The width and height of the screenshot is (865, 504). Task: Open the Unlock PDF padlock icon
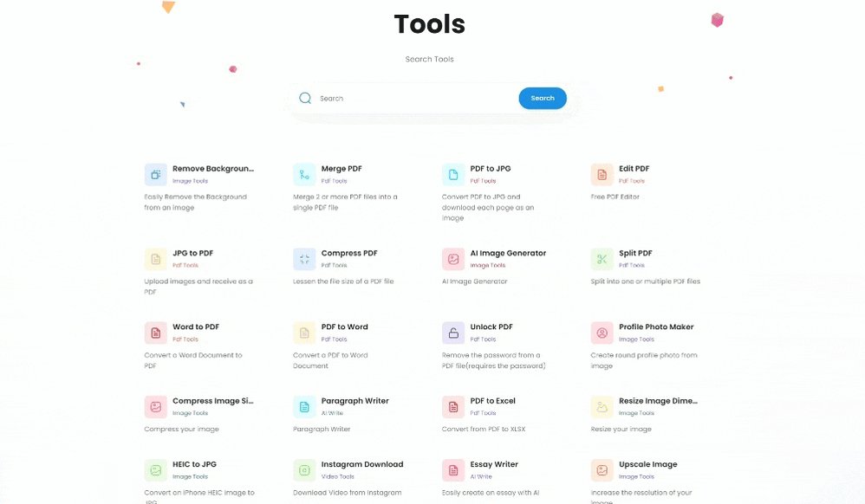click(x=453, y=333)
